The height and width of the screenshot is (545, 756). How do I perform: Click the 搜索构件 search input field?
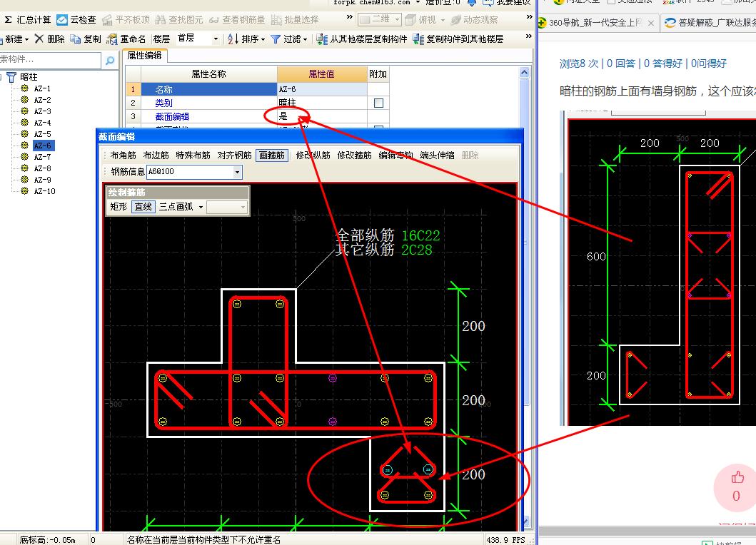coord(50,60)
